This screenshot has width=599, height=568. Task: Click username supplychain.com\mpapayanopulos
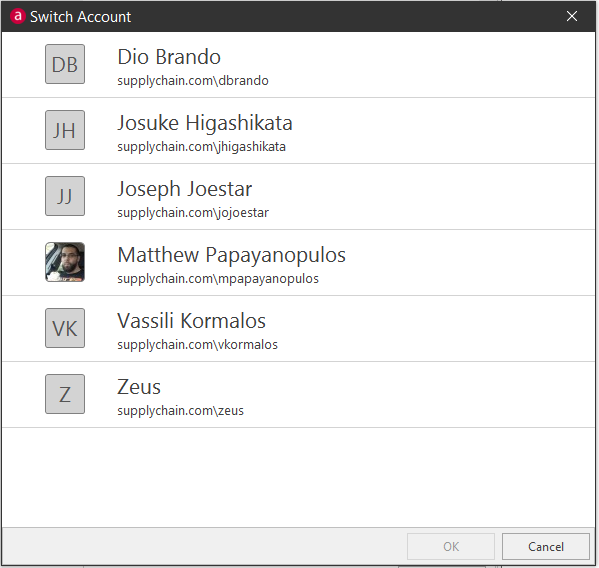[218, 279]
